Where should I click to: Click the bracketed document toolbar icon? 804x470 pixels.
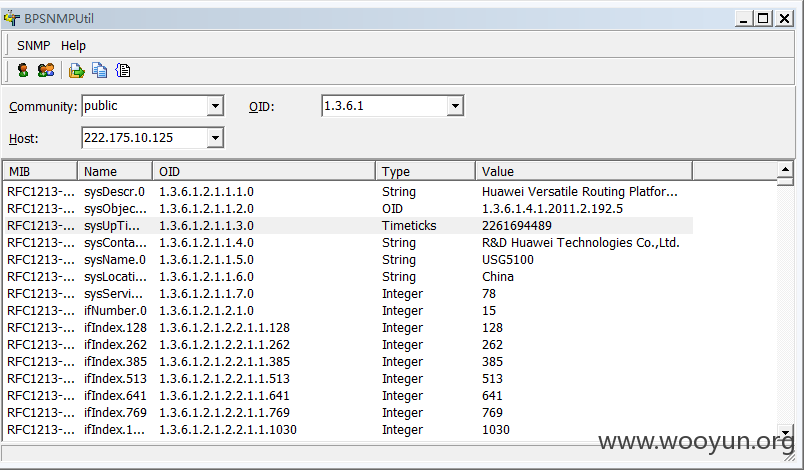point(123,70)
